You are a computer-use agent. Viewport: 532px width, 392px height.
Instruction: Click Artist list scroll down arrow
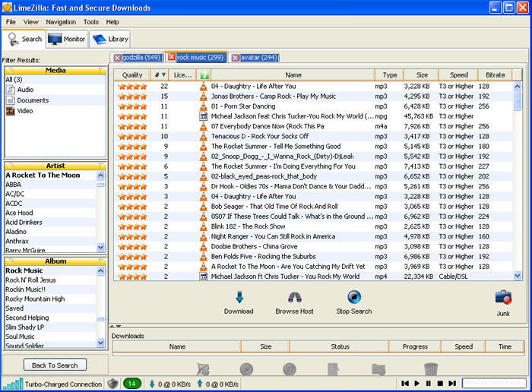point(101,247)
